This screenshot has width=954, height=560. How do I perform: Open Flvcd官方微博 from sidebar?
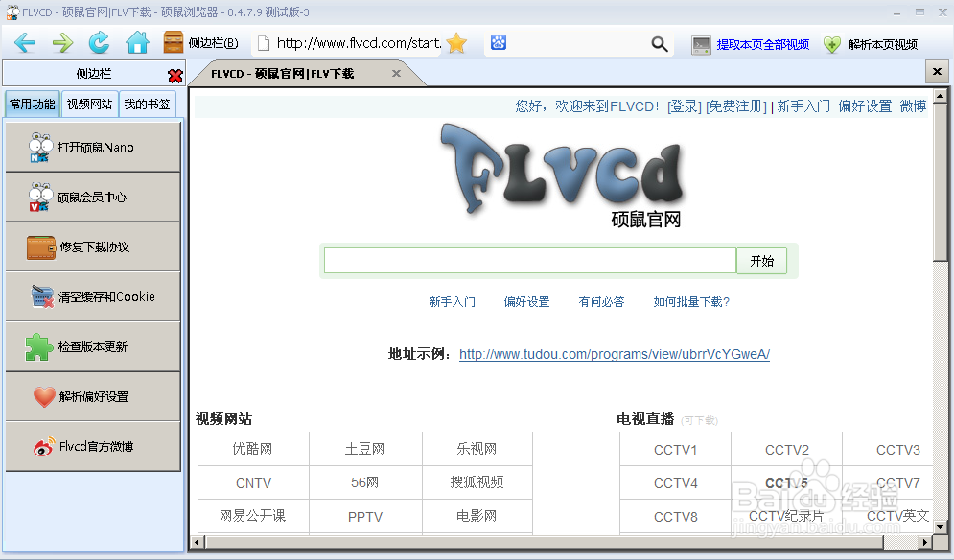pyautogui.click(x=93, y=446)
